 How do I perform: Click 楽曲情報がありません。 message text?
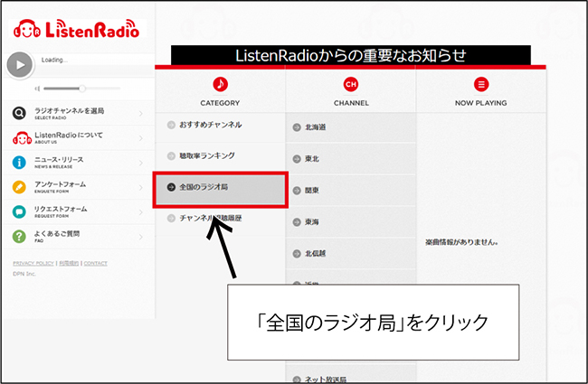[x=461, y=242]
